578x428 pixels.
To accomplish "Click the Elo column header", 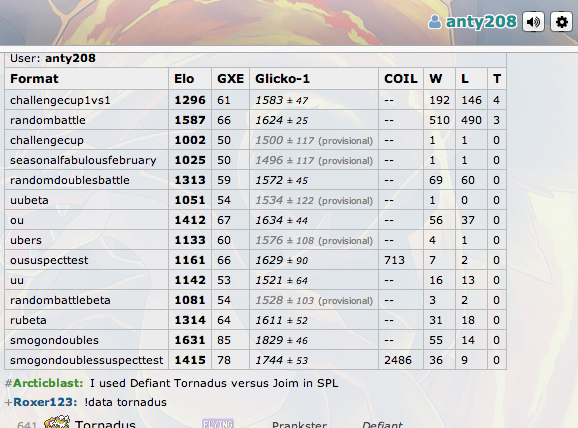I will [x=184, y=79].
